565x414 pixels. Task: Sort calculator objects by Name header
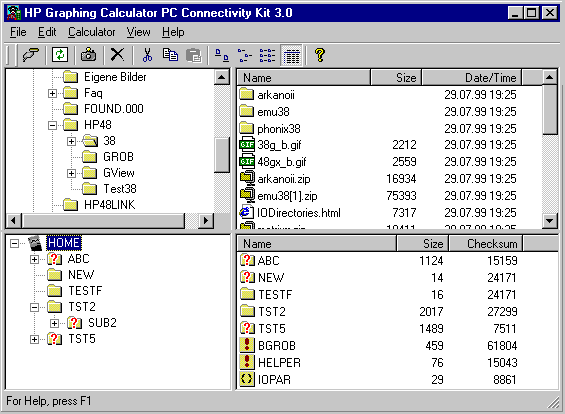click(317, 244)
